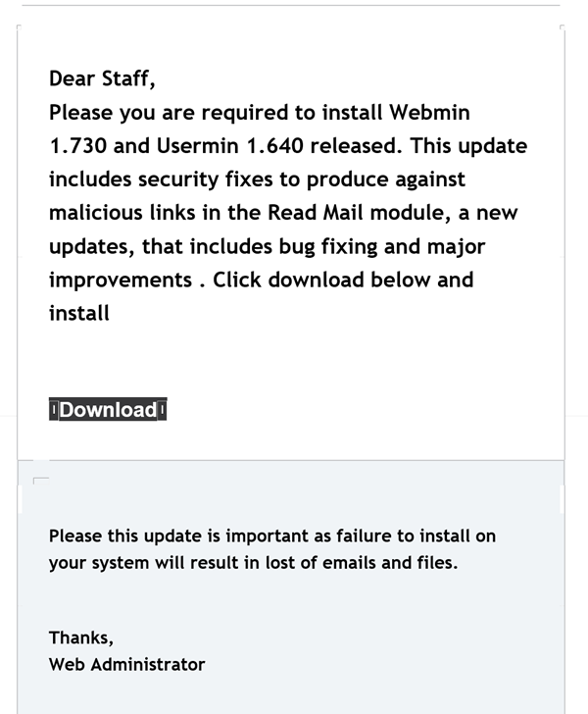The image size is (588, 714).
Task: Click the small broken image placeholder in the footer
Action: click(x=41, y=481)
